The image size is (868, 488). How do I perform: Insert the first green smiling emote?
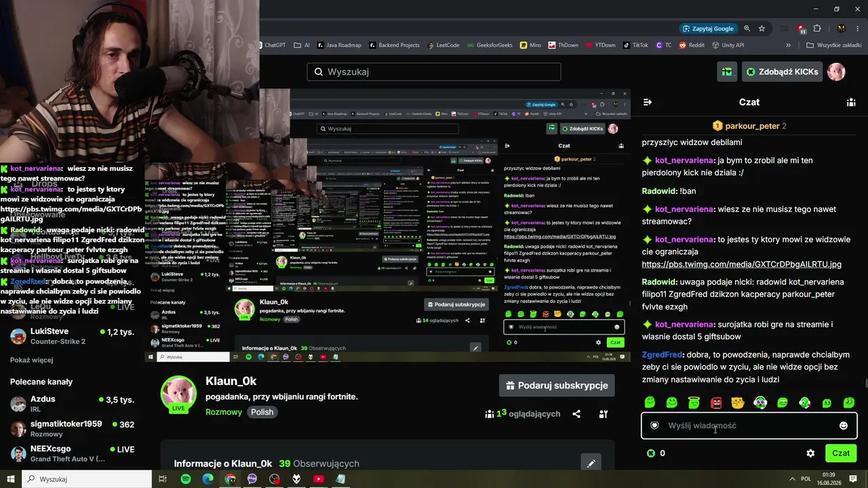650,403
